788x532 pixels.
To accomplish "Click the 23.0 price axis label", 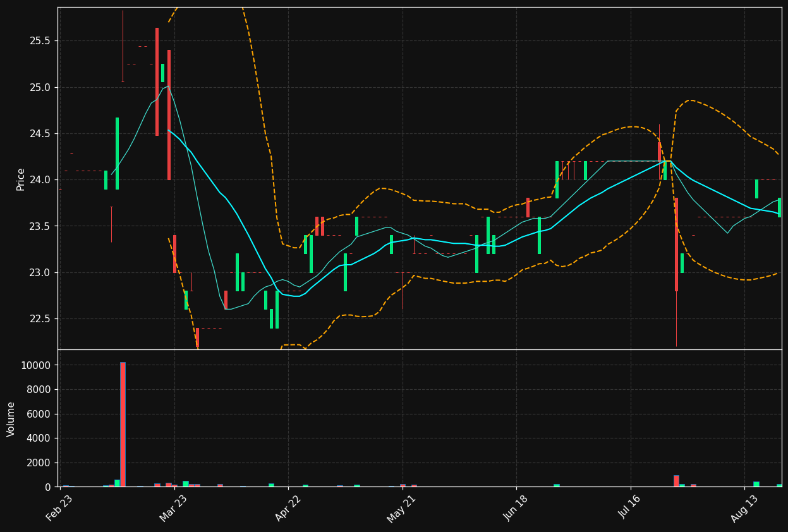I will [40, 272].
